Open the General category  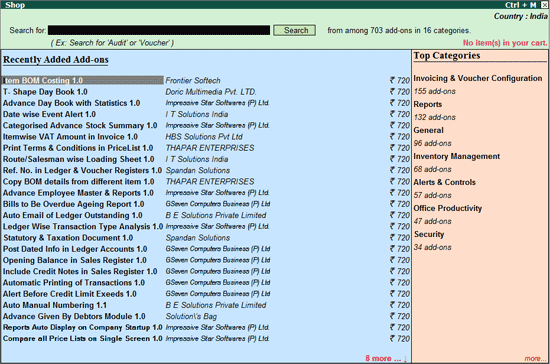[429, 130]
